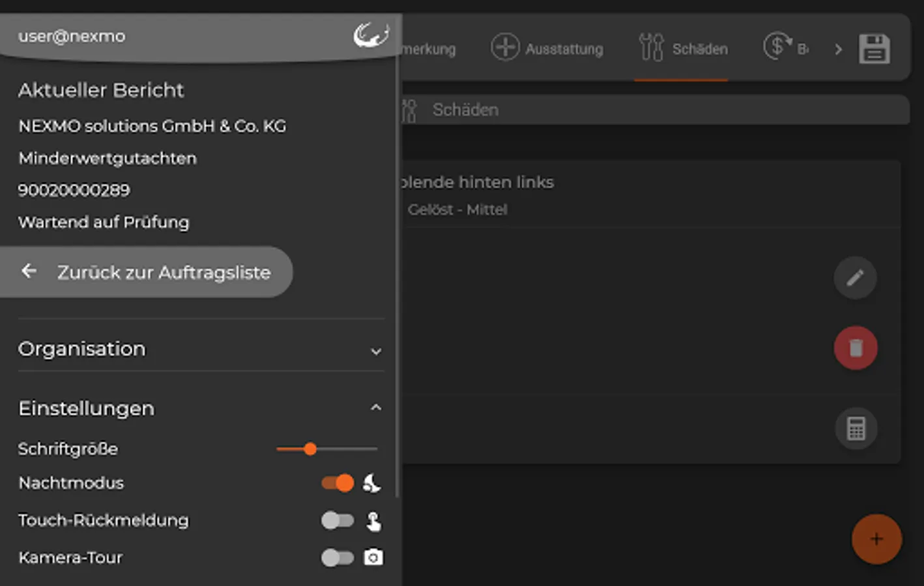Add a new damage with the orange plus button

[876, 539]
